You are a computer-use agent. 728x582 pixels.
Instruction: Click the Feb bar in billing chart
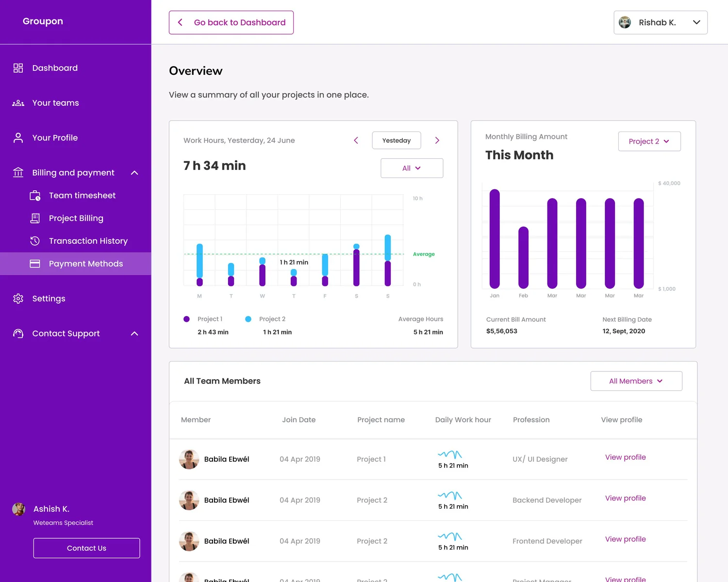(x=523, y=258)
